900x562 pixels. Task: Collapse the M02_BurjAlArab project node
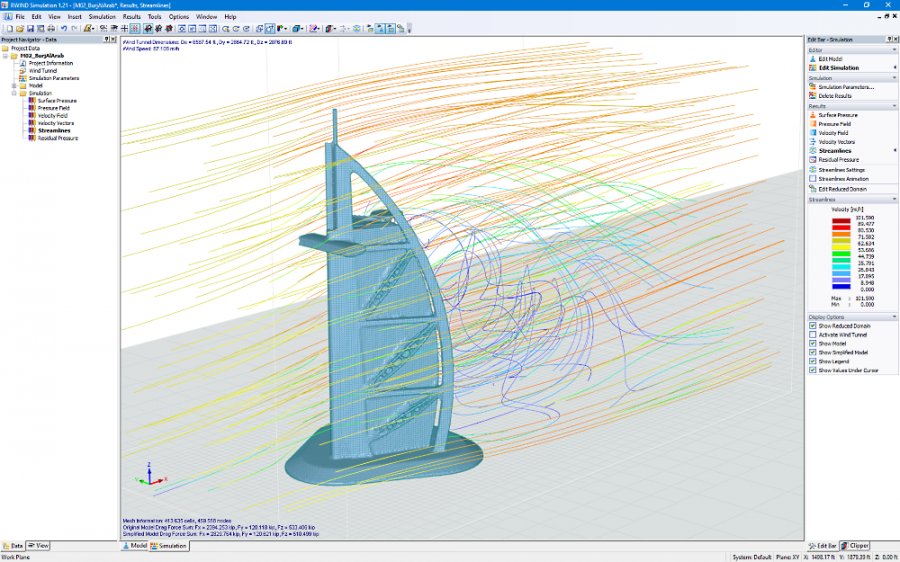6,56
